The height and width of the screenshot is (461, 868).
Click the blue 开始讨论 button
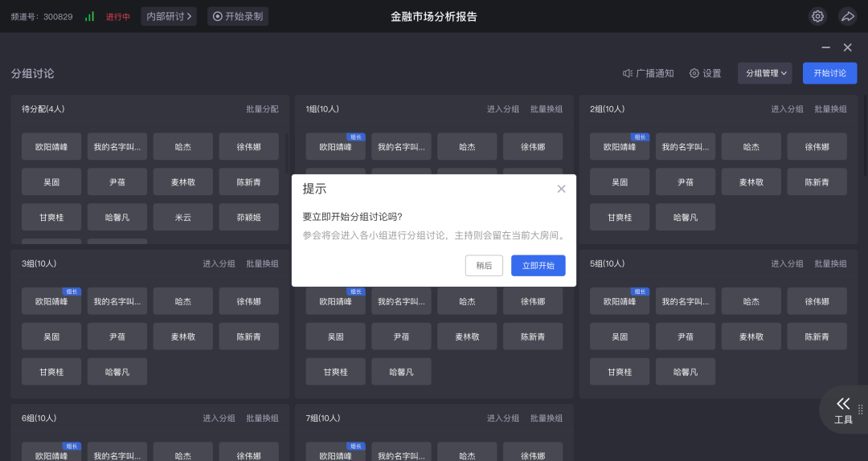pos(829,73)
